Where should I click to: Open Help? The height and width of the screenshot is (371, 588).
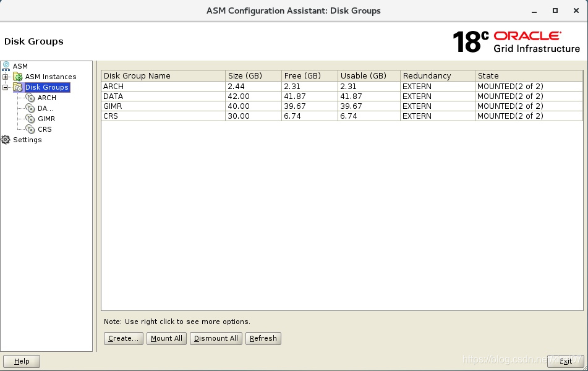(22, 361)
